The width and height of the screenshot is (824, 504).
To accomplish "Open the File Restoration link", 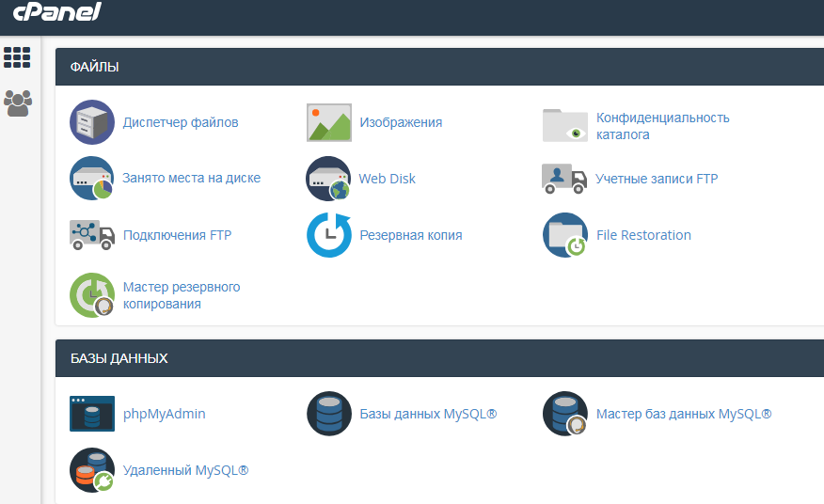I will [643, 235].
